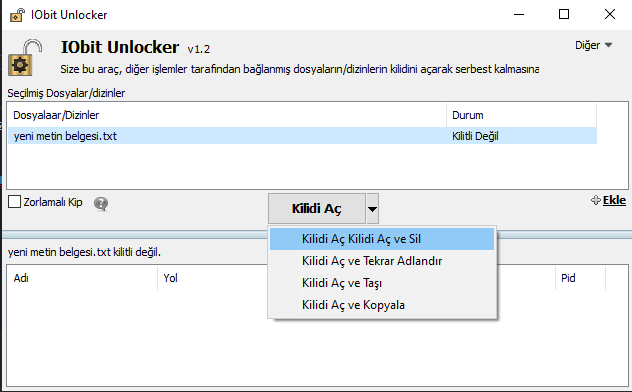Click the help question mark icon
Viewport: 632px width, 392px height.
[x=101, y=203]
